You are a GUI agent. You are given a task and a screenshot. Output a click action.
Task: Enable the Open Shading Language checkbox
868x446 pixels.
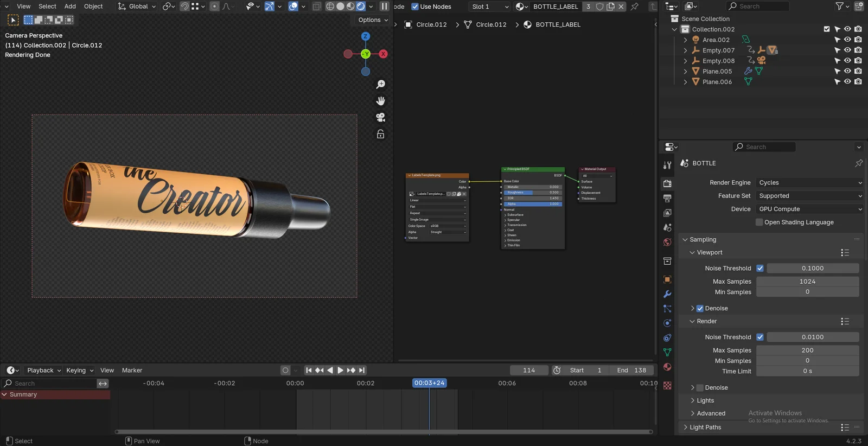point(759,222)
